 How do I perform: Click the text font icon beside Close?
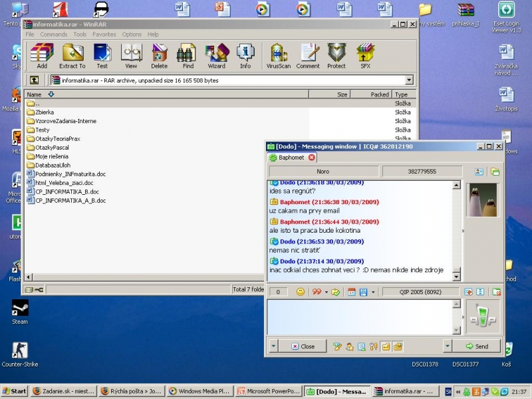point(337,346)
